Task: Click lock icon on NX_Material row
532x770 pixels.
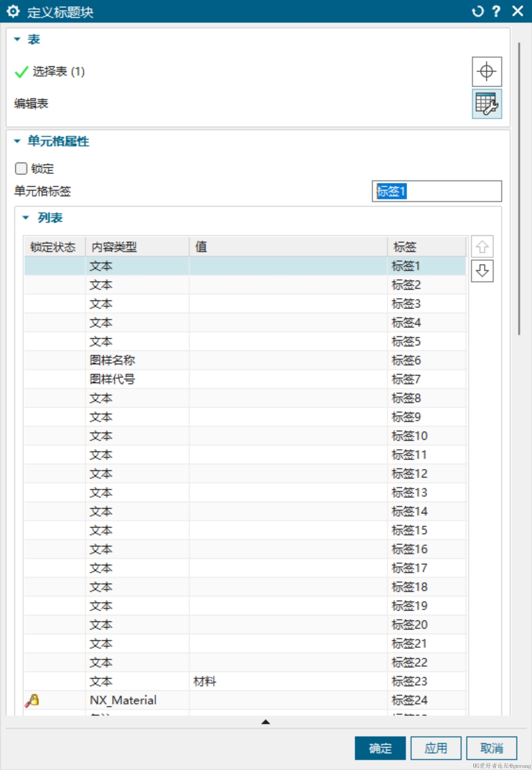Action: pos(32,700)
